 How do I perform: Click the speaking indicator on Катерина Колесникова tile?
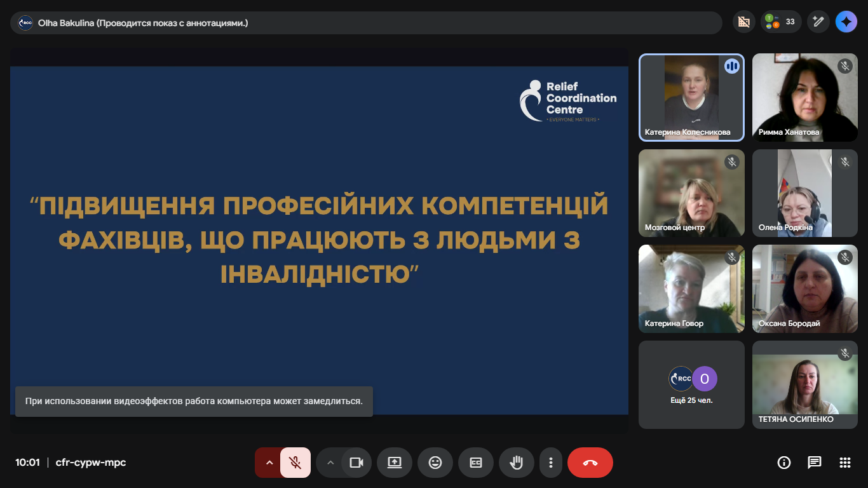(x=732, y=66)
